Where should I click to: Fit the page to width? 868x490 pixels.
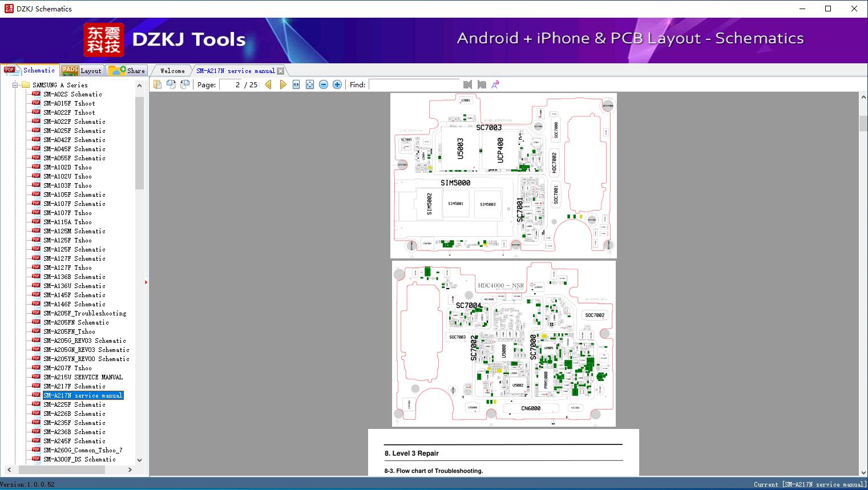click(x=296, y=84)
